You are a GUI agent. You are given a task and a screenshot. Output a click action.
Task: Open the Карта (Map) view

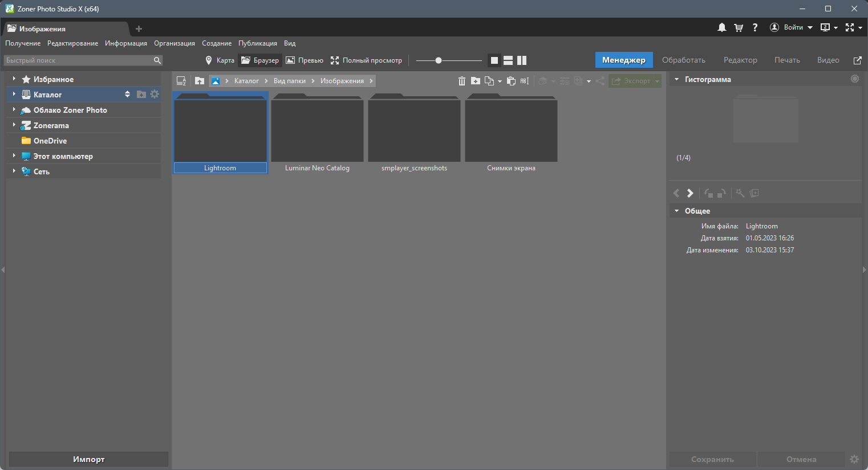point(220,60)
